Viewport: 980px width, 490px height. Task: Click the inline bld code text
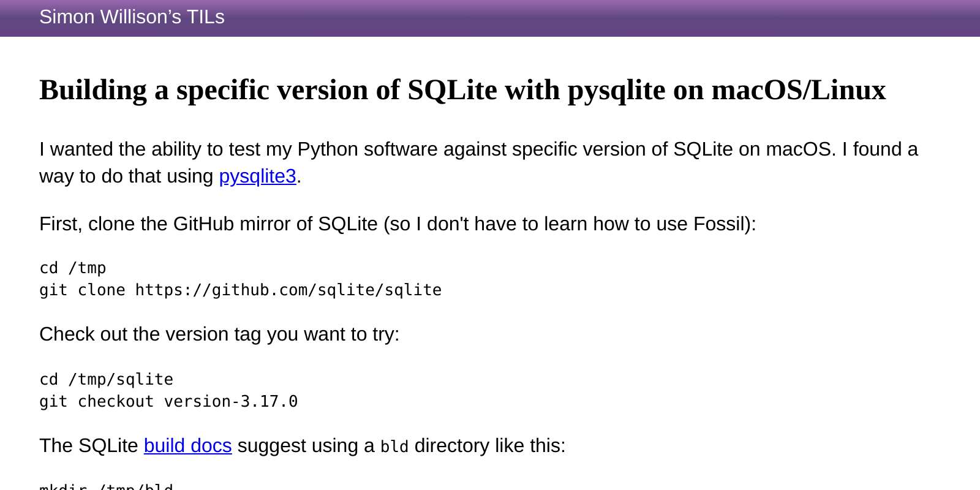pyautogui.click(x=394, y=446)
